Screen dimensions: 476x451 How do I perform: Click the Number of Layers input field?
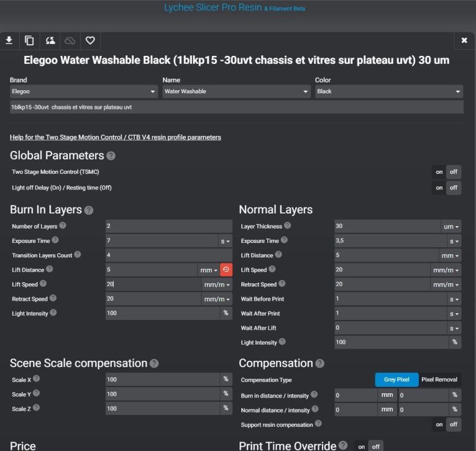[168, 226]
